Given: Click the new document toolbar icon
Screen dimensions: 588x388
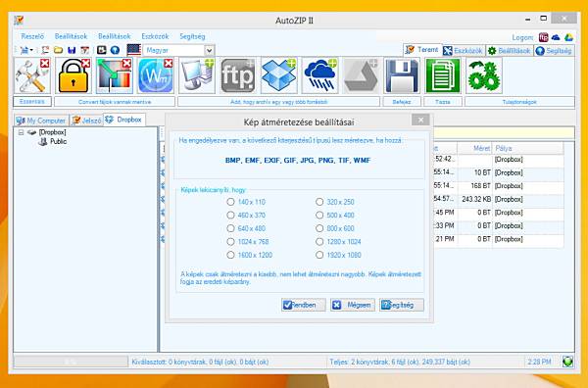Looking at the screenshot, I should (45, 50).
